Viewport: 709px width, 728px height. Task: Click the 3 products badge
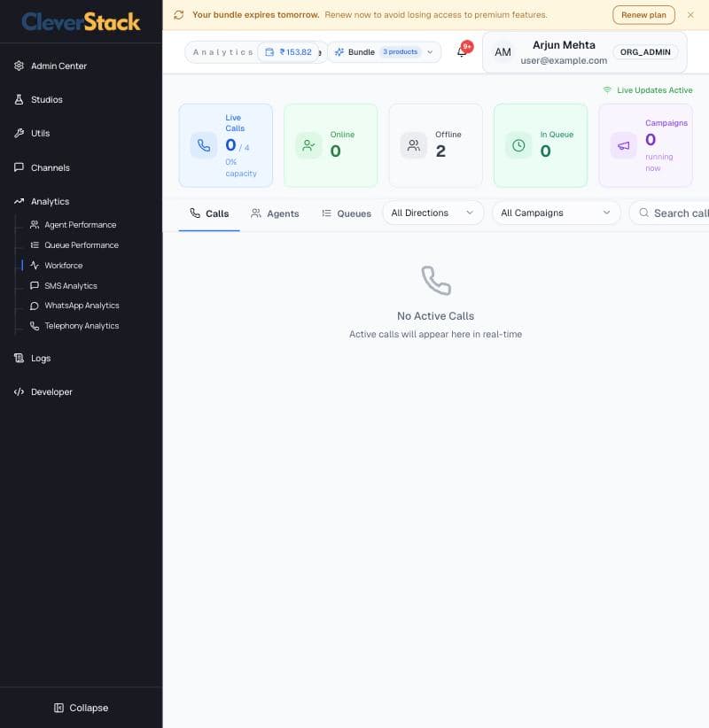click(400, 52)
